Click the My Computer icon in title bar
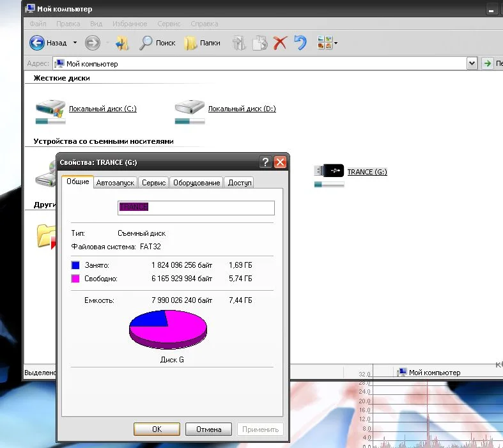The width and height of the screenshot is (503, 448). coord(30,8)
